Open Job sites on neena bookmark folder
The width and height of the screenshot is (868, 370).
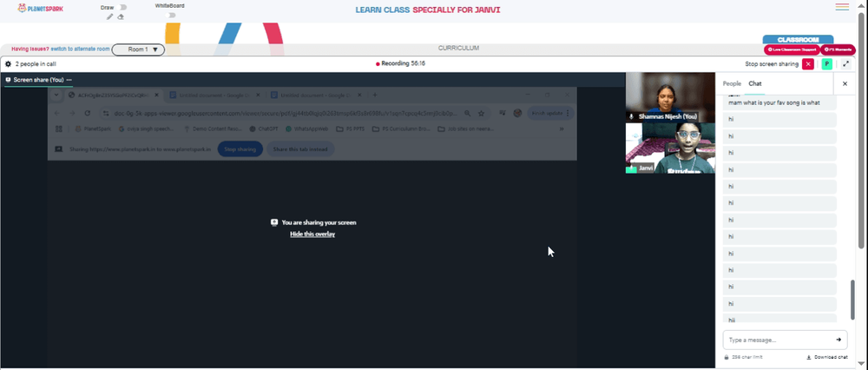click(464, 129)
